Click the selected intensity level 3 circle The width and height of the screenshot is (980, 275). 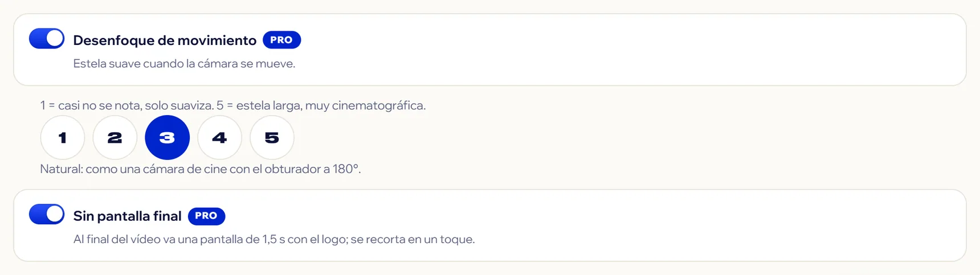coord(168,138)
